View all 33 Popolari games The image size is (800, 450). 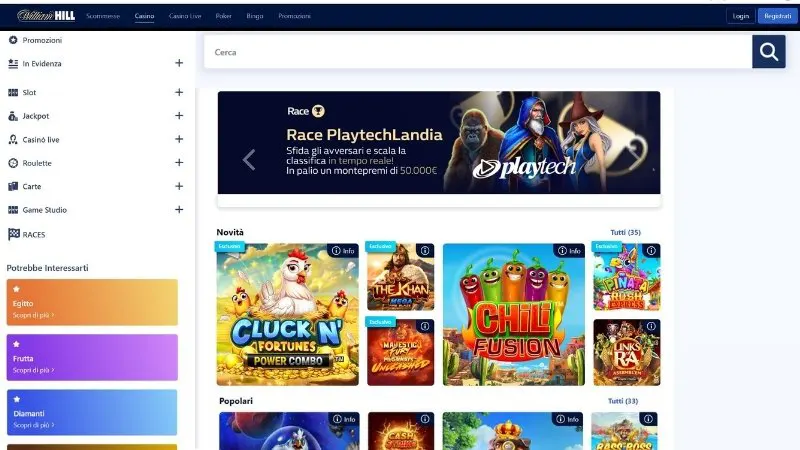[x=623, y=401]
